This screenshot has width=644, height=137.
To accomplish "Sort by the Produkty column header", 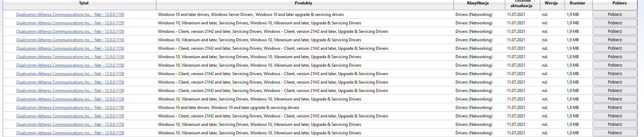I will pos(303,3).
